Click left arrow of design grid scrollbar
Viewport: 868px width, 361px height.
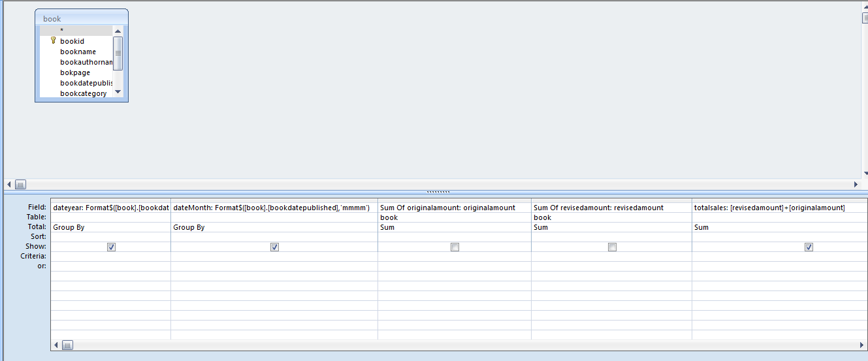pyautogui.click(x=56, y=345)
